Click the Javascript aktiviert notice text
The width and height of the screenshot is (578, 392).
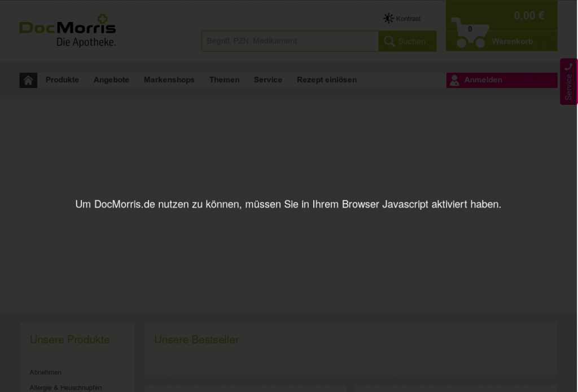tap(288, 204)
